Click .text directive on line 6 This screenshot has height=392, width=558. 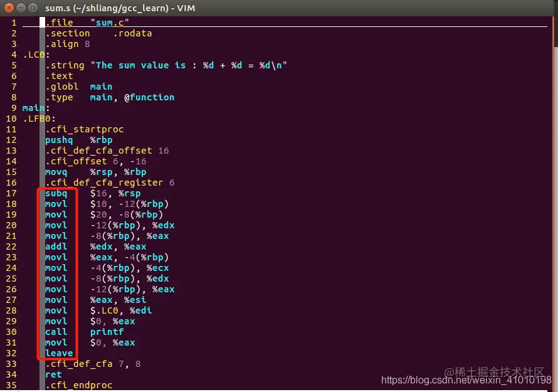click(59, 76)
